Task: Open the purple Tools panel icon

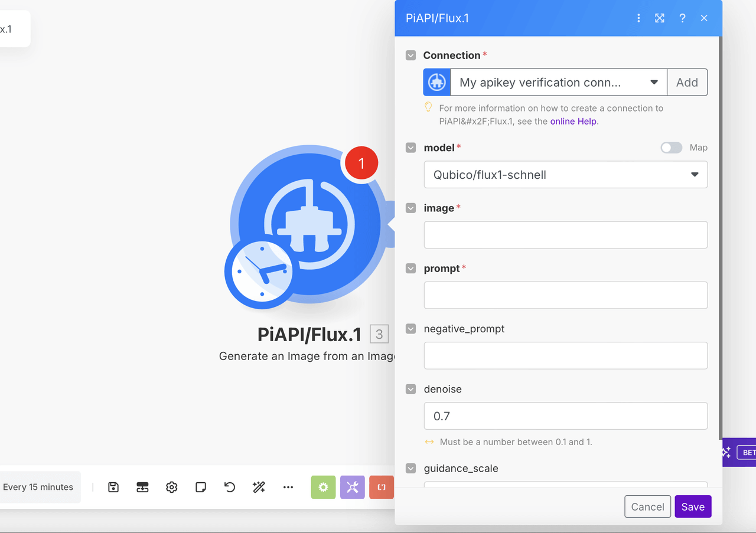Action: pos(352,487)
